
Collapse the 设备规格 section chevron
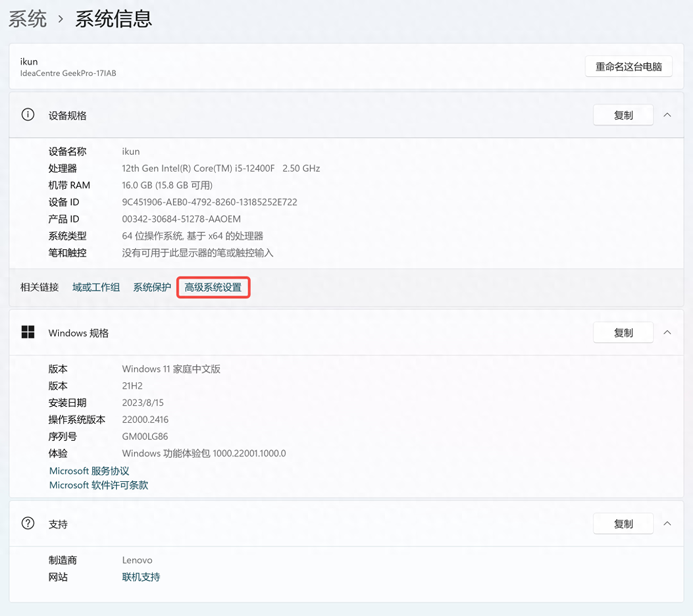pyautogui.click(x=667, y=115)
